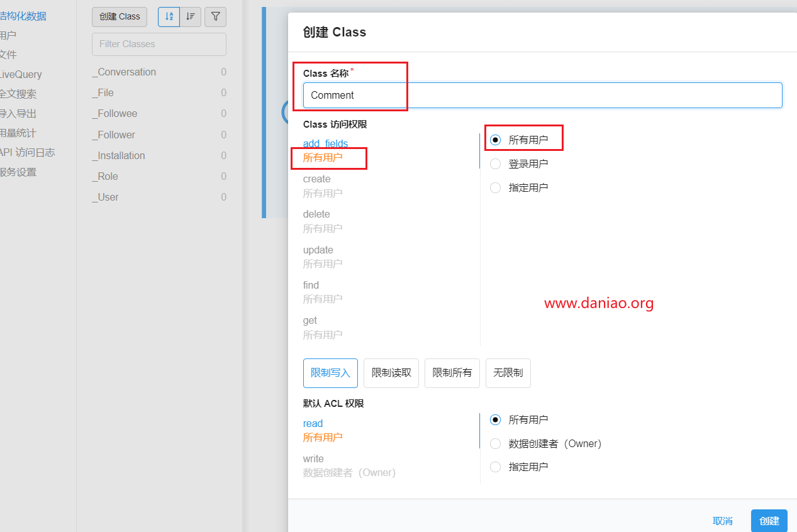Select 指定用户 radio under default ACL

tap(496, 467)
